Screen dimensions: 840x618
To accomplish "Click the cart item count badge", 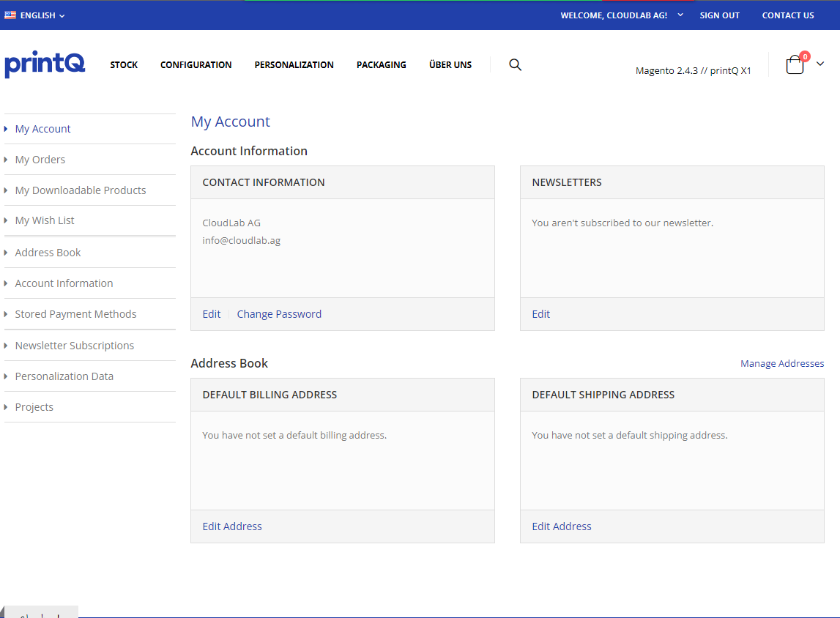I will [805, 56].
